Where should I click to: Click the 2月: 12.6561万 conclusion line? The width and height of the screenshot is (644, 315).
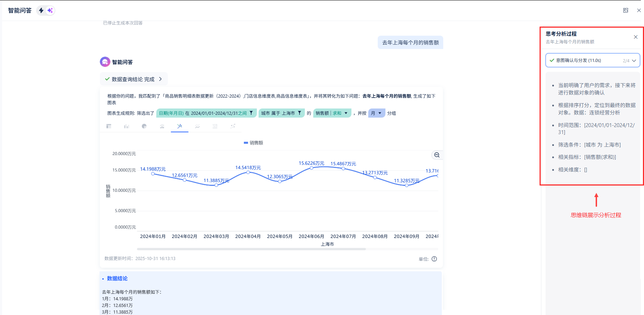pyautogui.click(x=117, y=306)
